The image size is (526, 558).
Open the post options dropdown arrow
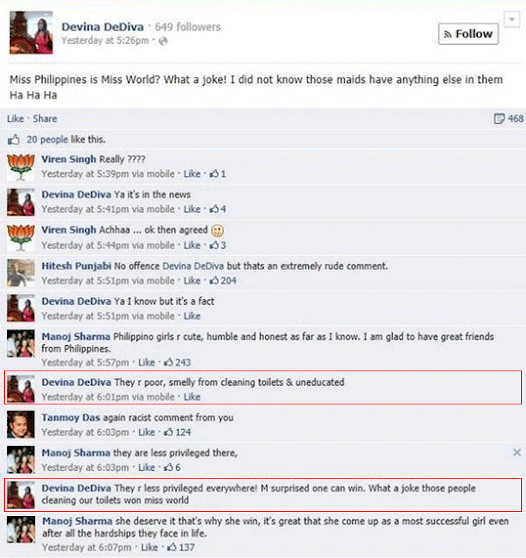click(512, 20)
